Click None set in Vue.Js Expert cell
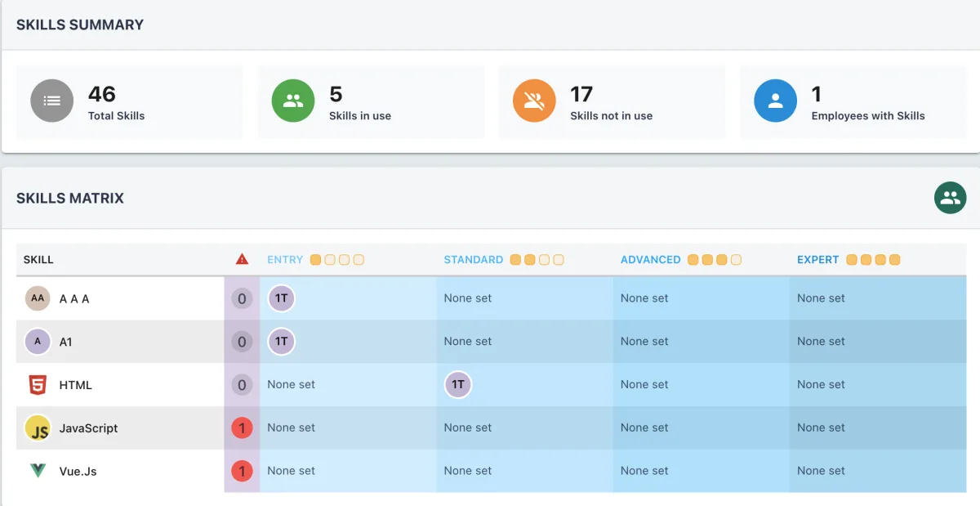The height and width of the screenshot is (506, 980). [821, 471]
